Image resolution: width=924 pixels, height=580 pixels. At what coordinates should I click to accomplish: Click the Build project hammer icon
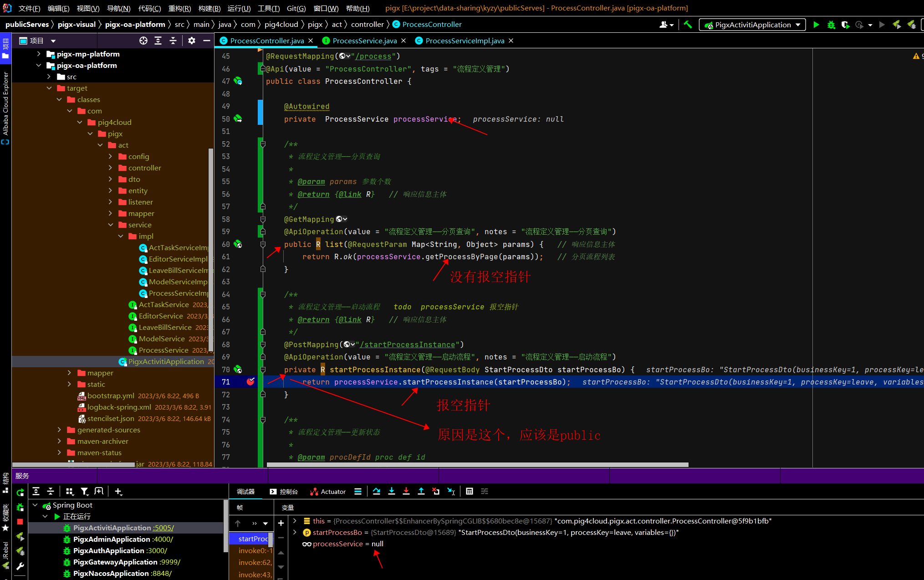click(x=688, y=25)
